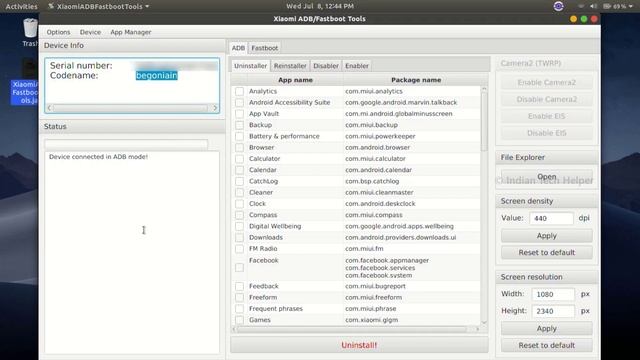The height and width of the screenshot is (360, 640).
Task: Apply the screen density value
Action: 547,236
